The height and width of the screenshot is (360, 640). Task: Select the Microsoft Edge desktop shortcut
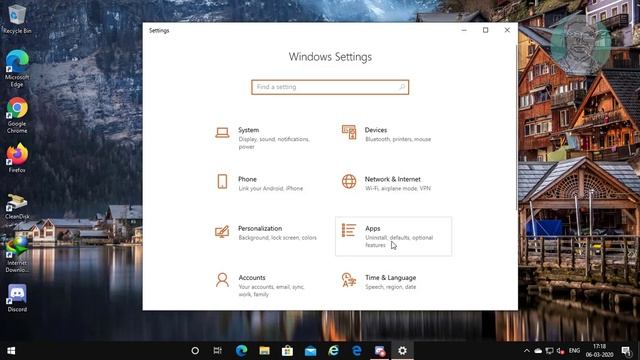click(17, 69)
